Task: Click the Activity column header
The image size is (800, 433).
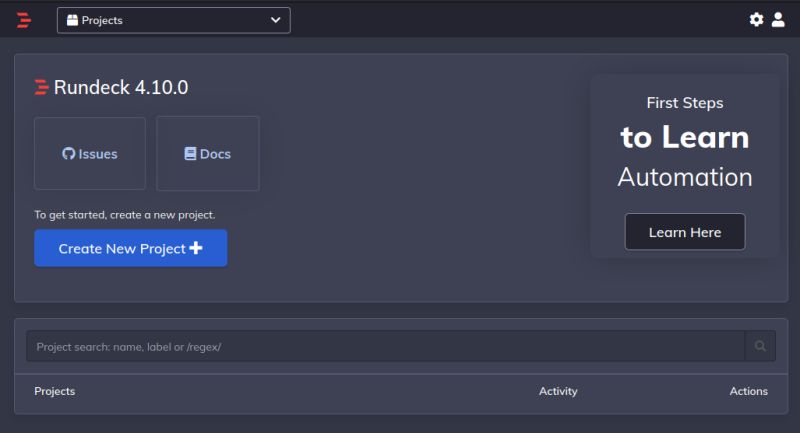Action: pyautogui.click(x=558, y=391)
